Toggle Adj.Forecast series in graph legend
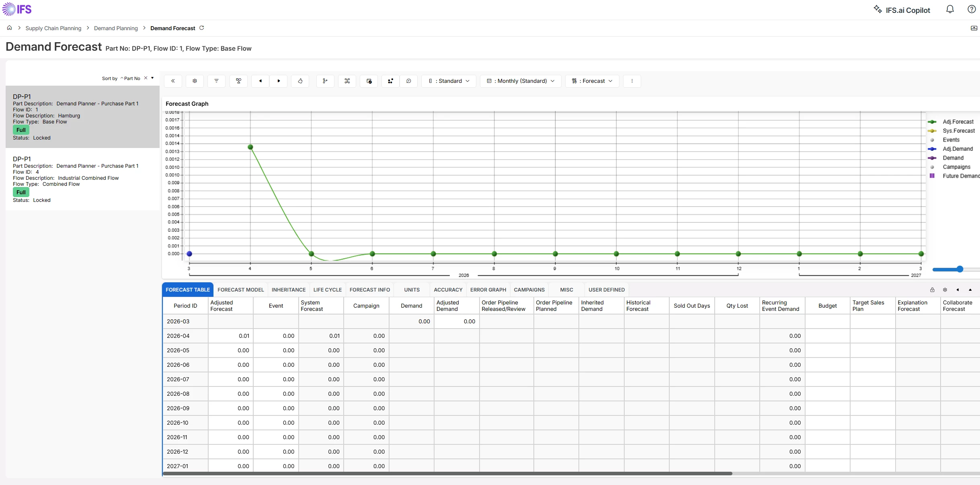This screenshot has width=980, height=485. pos(958,122)
